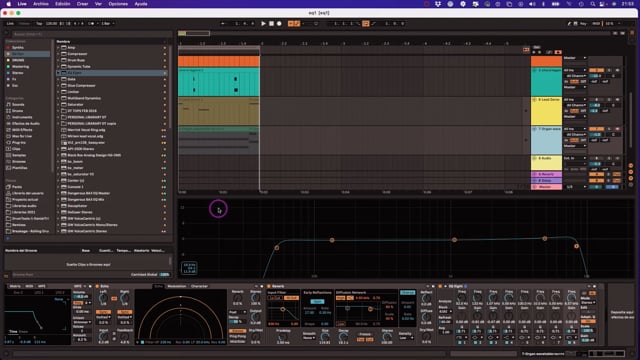Toggle Reverb Chorus button
Image resolution: width=640 pixels, height=360 pixels.
[407, 293]
